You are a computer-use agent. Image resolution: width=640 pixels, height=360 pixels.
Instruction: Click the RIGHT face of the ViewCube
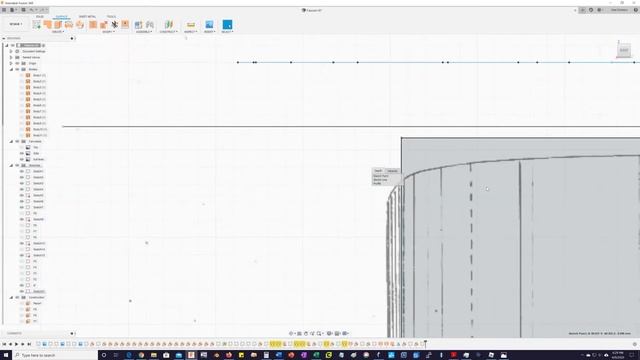click(x=624, y=51)
